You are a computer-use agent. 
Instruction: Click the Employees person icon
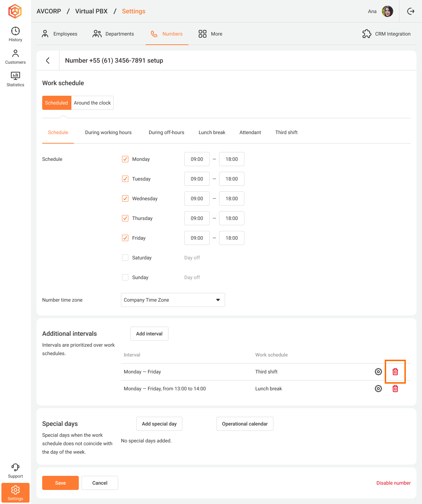(x=45, y=34)
